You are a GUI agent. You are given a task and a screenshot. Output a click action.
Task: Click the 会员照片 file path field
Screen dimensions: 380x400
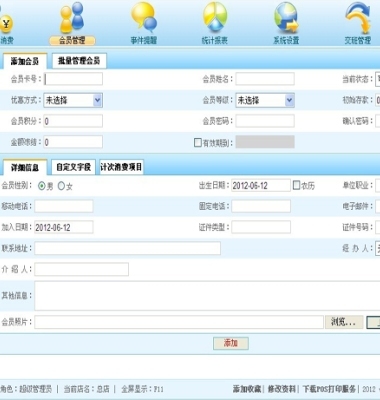(x=179, y=322)
